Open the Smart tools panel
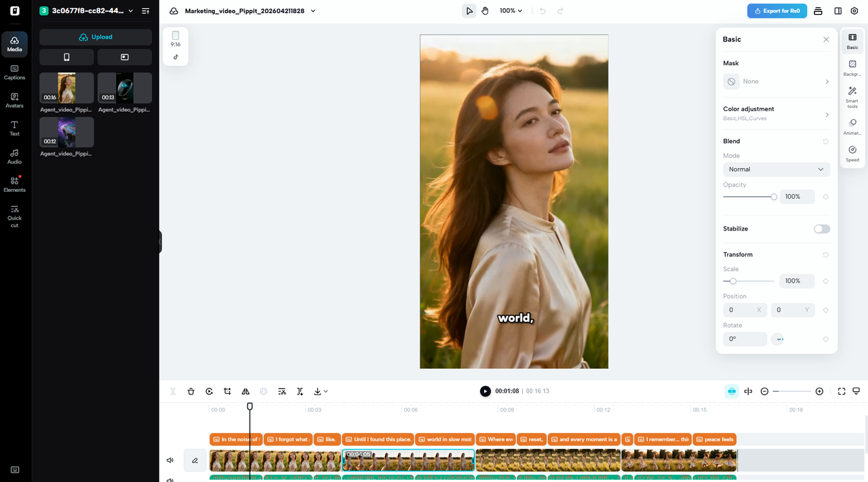This screenshot has width=868, height=482. pos(852,98)
